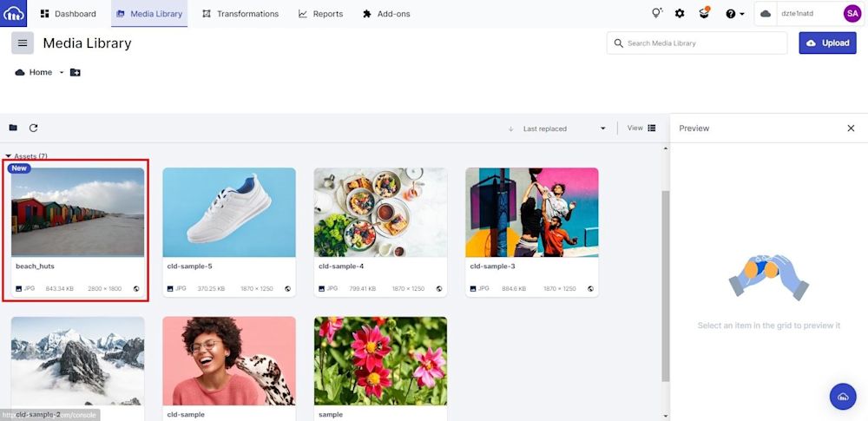Open the settings gear icon

click(680, 14)
